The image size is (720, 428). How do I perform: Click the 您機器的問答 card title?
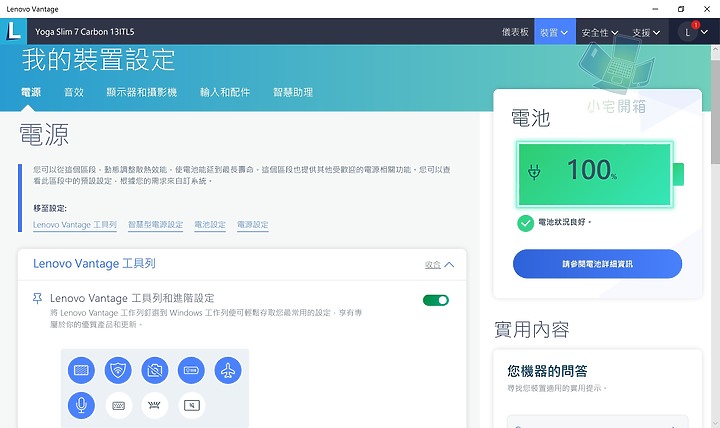point(547,371)
